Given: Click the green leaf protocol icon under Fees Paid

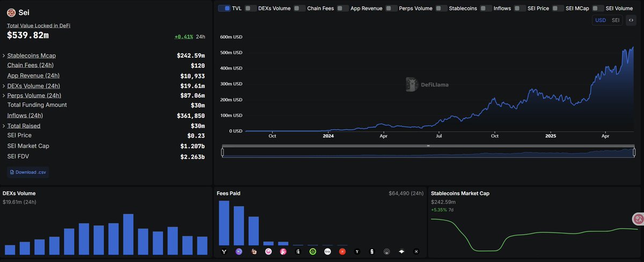Looking at the screenshot, I should 313,251.
